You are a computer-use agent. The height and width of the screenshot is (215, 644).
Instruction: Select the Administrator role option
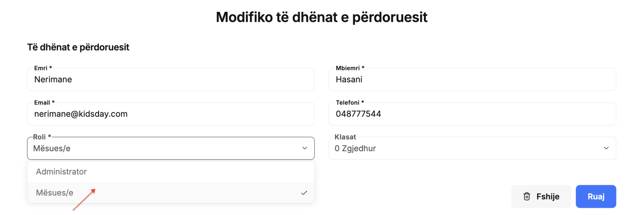(171, 172)
